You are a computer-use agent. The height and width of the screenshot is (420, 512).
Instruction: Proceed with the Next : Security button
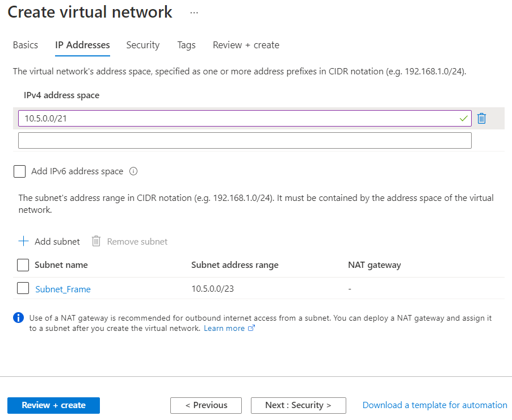point(298,405)
